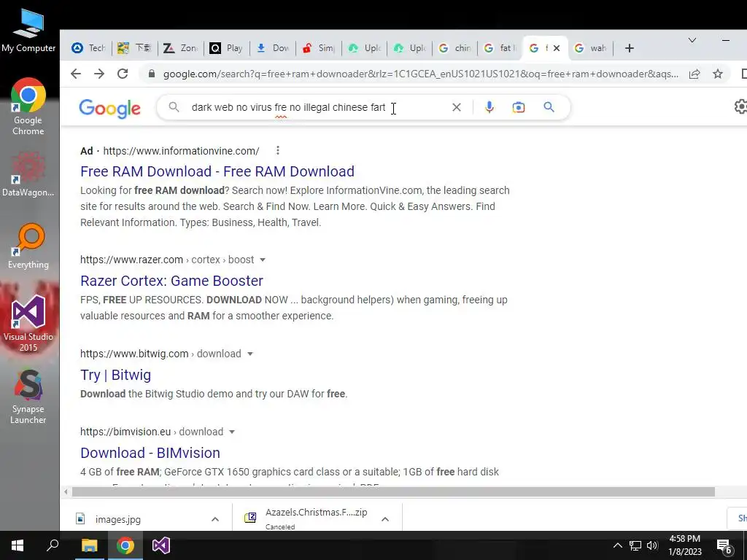
Task: Open notification center with 6 alerts
Action: tap(724, 547)
